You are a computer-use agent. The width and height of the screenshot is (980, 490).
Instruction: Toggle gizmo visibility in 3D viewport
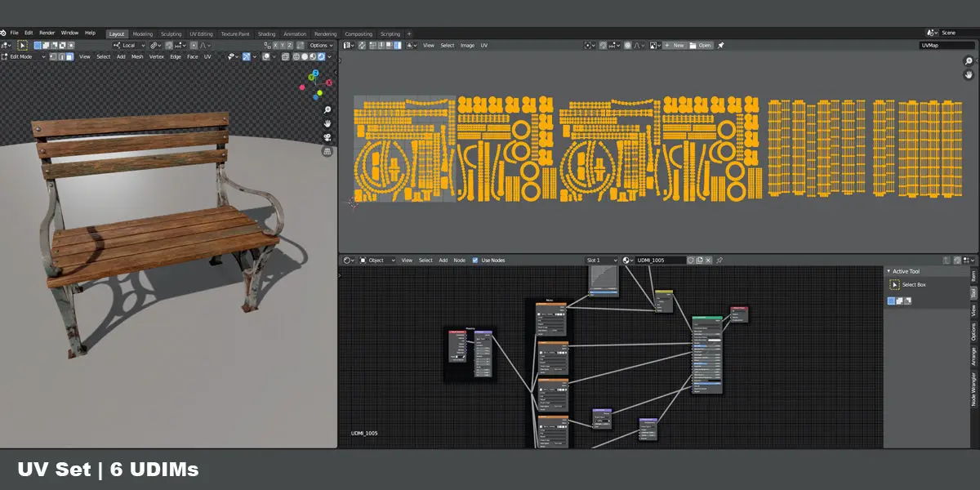pos(245,56)
